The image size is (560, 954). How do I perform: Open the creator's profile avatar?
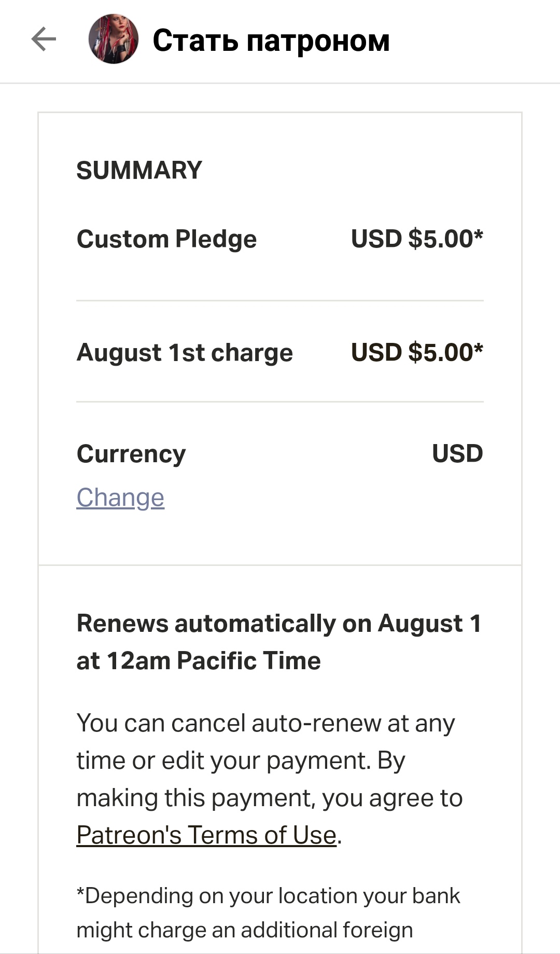click(114, 39)
